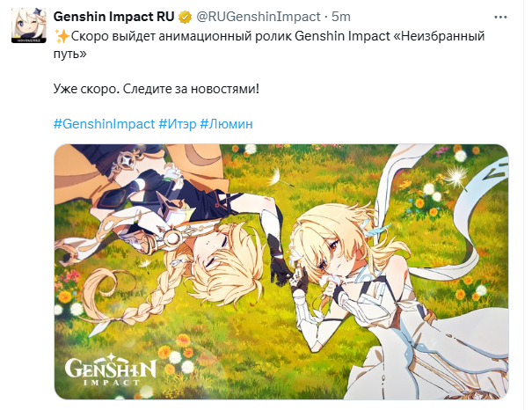The width and height of the screenshot is (532, 410).
Task: Open the Genshin Impact RU display name
Action: point(113,17)
